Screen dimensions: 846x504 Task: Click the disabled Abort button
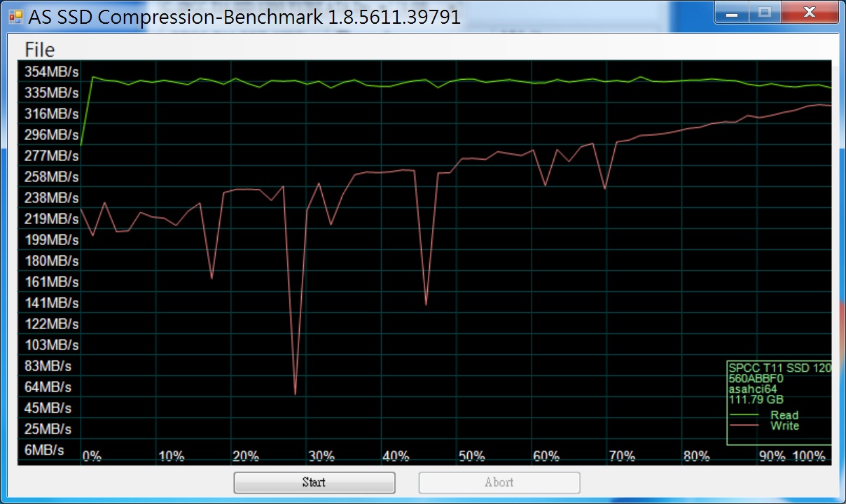coord(499,482)
